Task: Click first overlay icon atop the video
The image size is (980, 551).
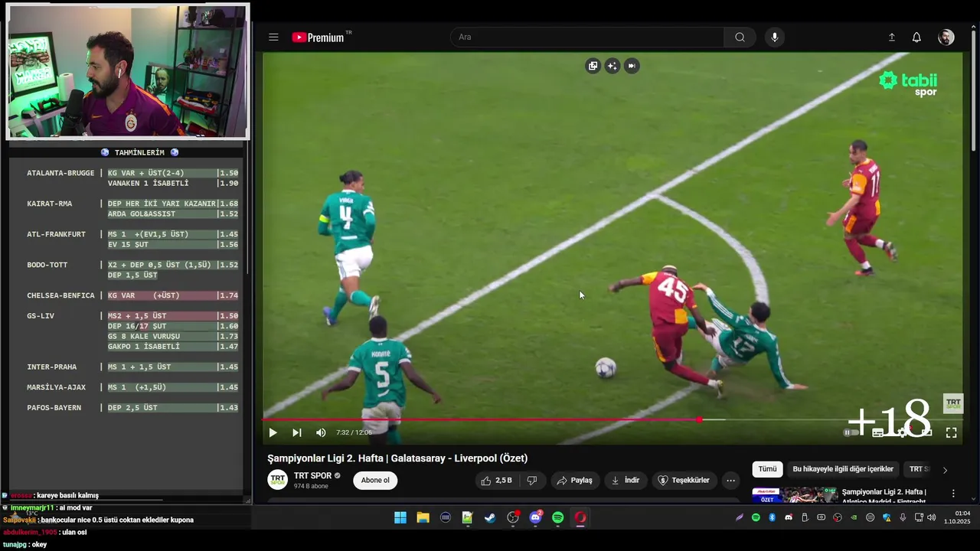Action: tap(593, 66)
